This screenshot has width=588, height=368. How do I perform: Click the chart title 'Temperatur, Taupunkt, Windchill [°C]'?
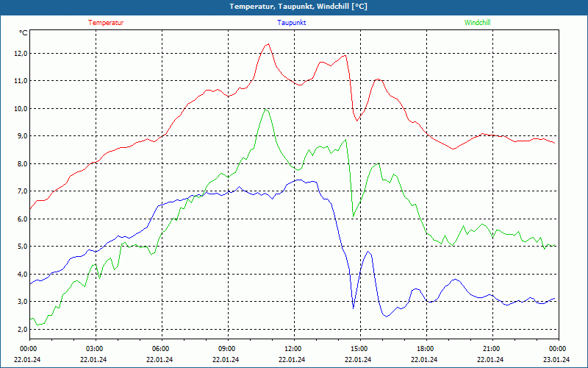(298, 7)
